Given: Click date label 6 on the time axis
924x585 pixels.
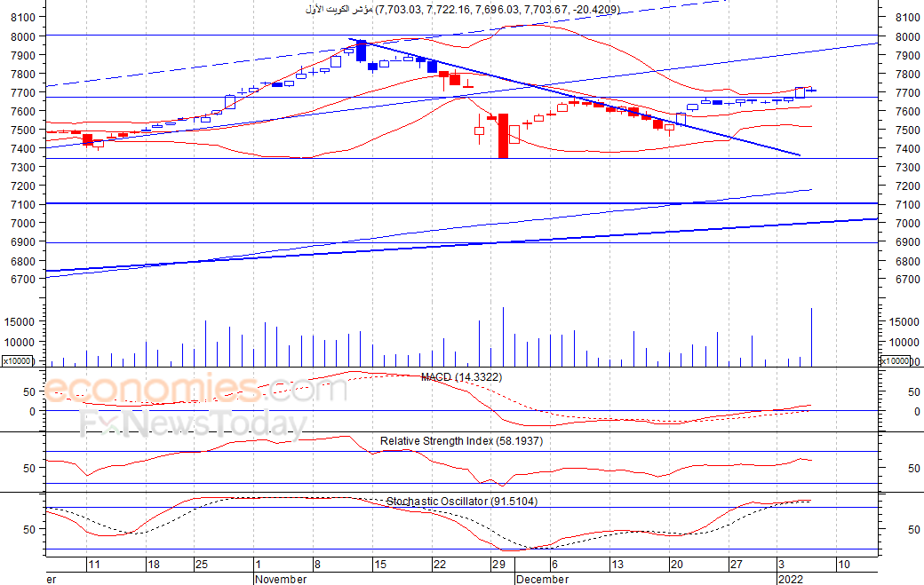Looking at the screenshot, I should click(x=554, y=565).
